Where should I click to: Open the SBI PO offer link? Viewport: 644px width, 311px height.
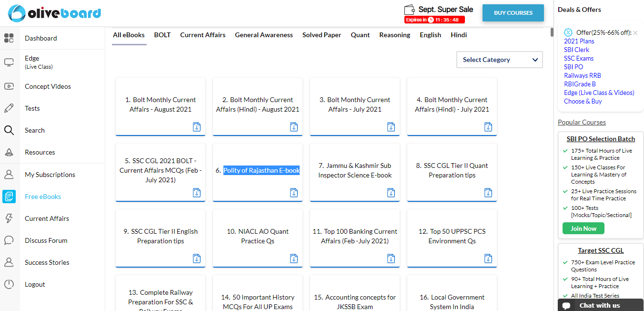click(574, 67)
